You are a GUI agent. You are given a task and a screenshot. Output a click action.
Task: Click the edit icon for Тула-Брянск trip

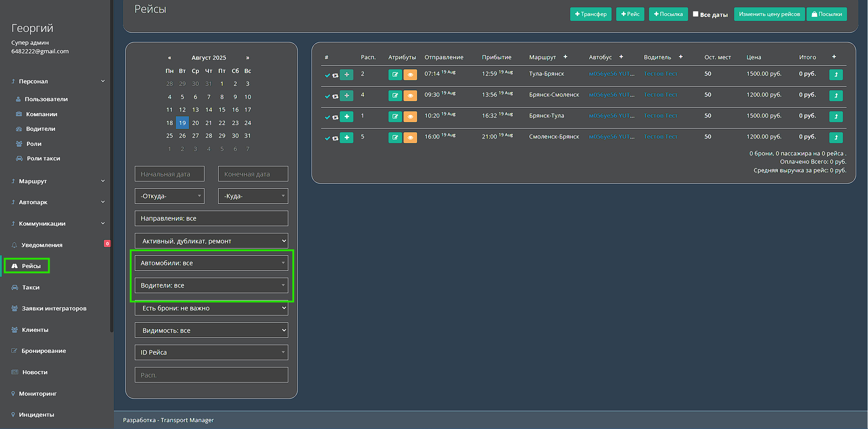coord(395,75)
